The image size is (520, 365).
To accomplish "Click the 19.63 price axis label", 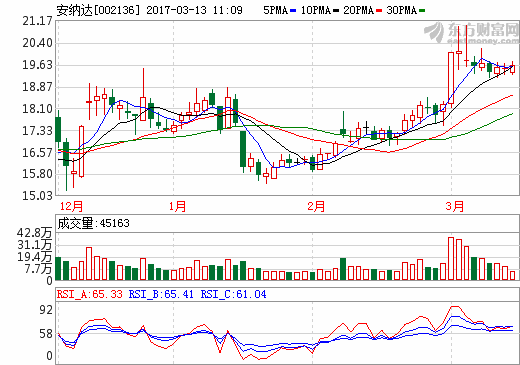I will point(37,65).
